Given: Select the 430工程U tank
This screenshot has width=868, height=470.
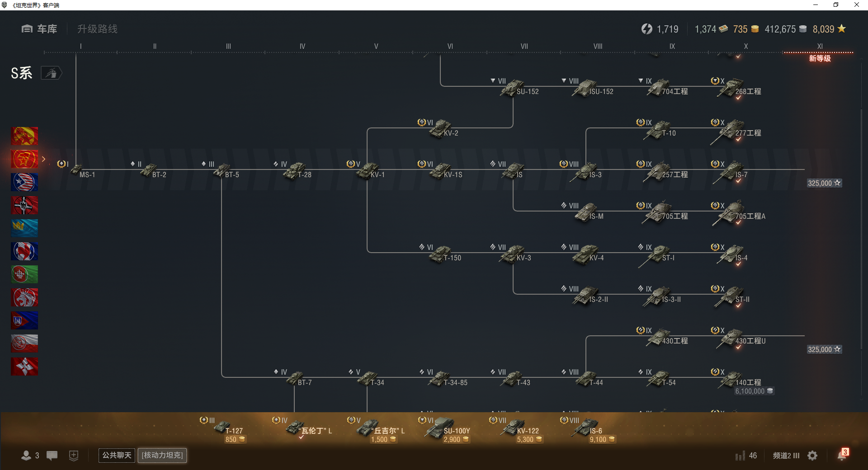Looking at the screenshot, I should 737,339.
